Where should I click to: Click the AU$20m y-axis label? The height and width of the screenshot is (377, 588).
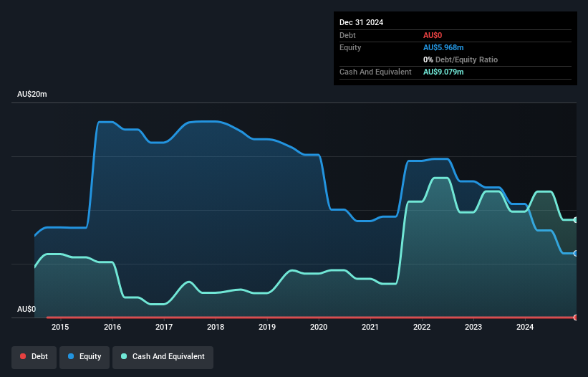(32, 94)
